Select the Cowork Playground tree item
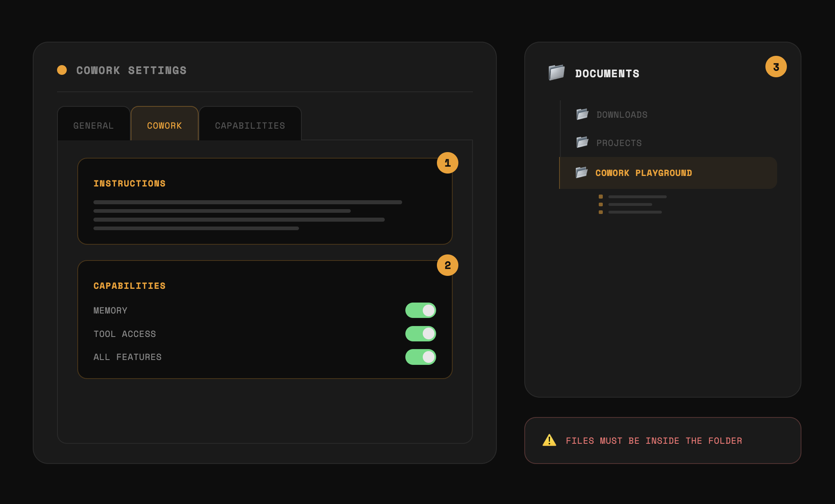The height and width of the screenshot is (504, 835). point(643,173)
